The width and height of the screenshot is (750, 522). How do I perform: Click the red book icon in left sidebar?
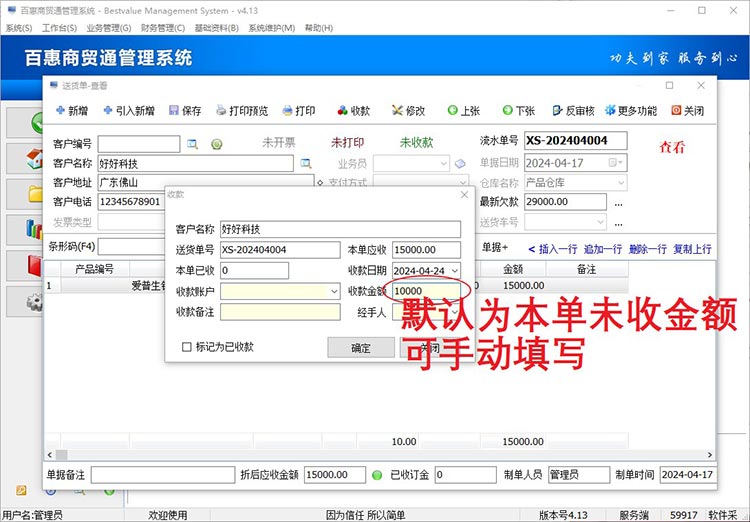[x=34, y=265]
